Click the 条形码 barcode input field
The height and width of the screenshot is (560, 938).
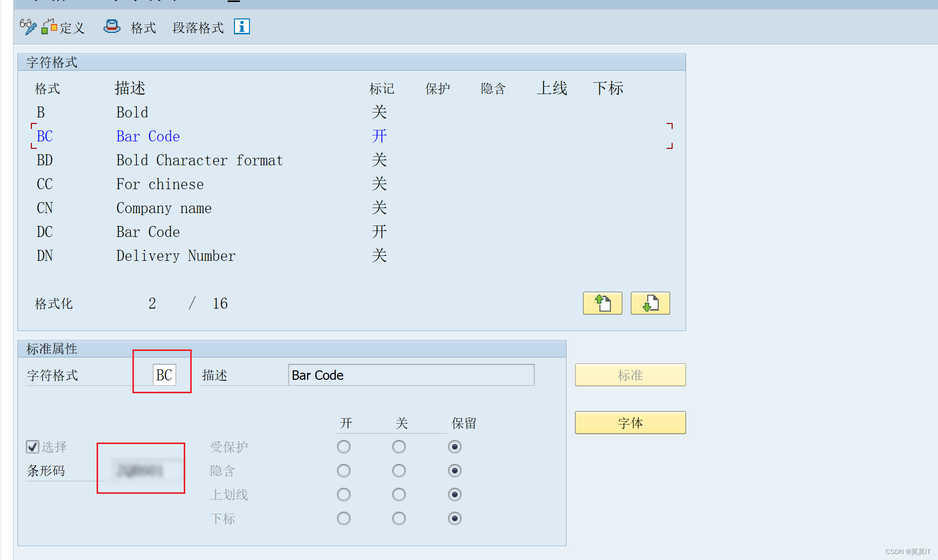coord(147,470)
